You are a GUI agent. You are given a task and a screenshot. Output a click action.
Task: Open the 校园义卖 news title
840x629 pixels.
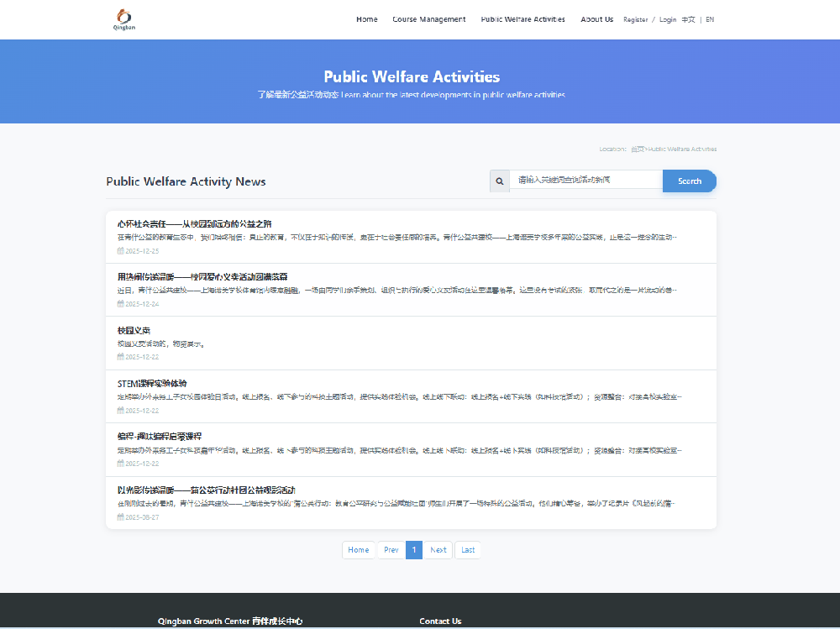click(x=134, y=331)
